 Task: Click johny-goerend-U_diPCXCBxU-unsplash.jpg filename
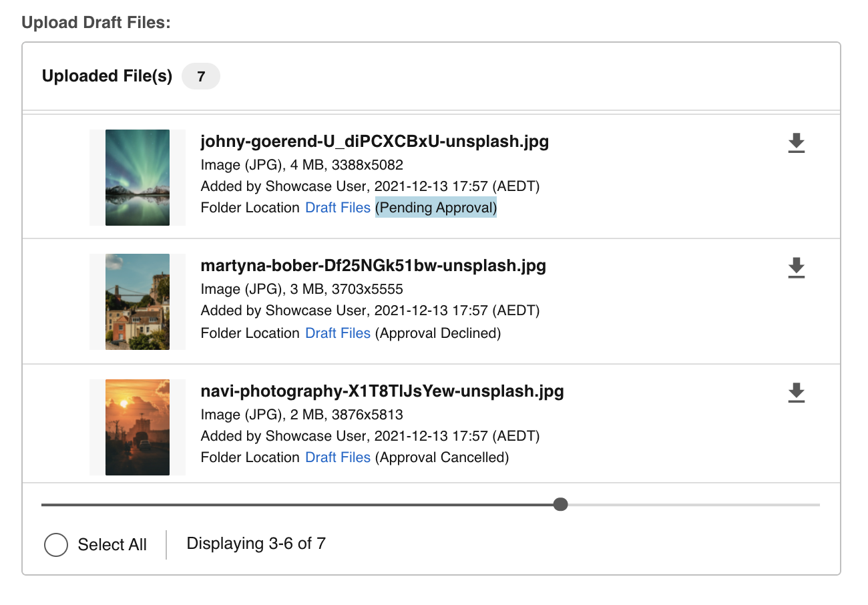tap(375, 142)
